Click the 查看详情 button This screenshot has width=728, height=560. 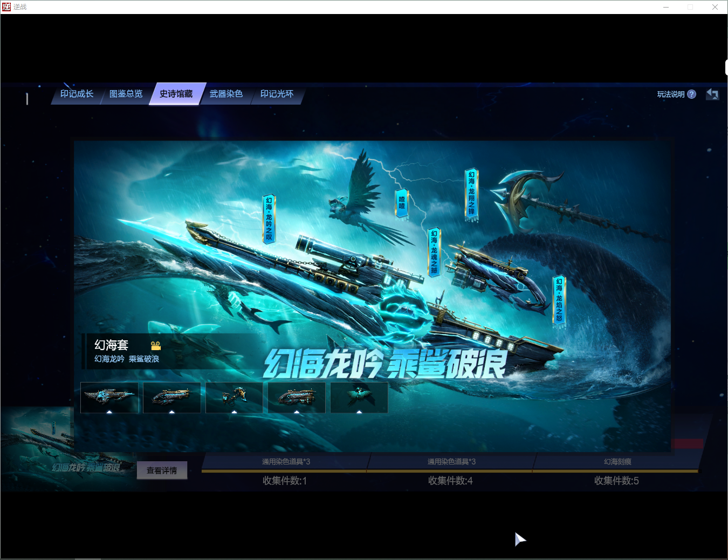coord(162,470)
